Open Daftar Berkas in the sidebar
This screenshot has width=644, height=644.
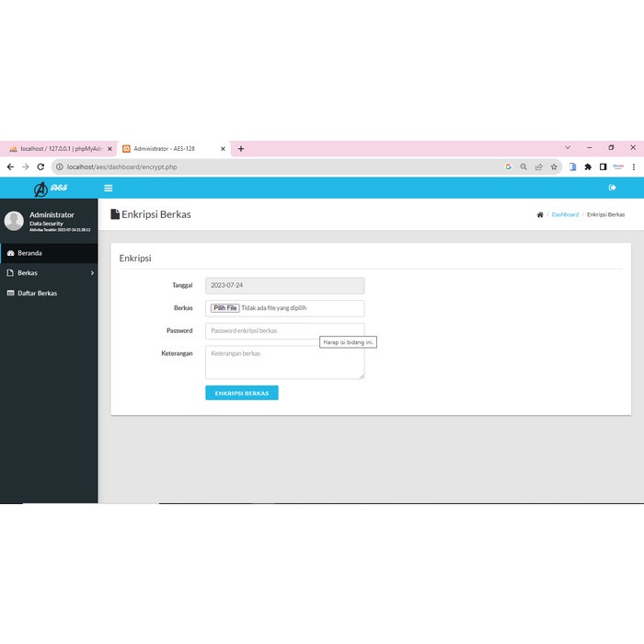pos(49,293)
